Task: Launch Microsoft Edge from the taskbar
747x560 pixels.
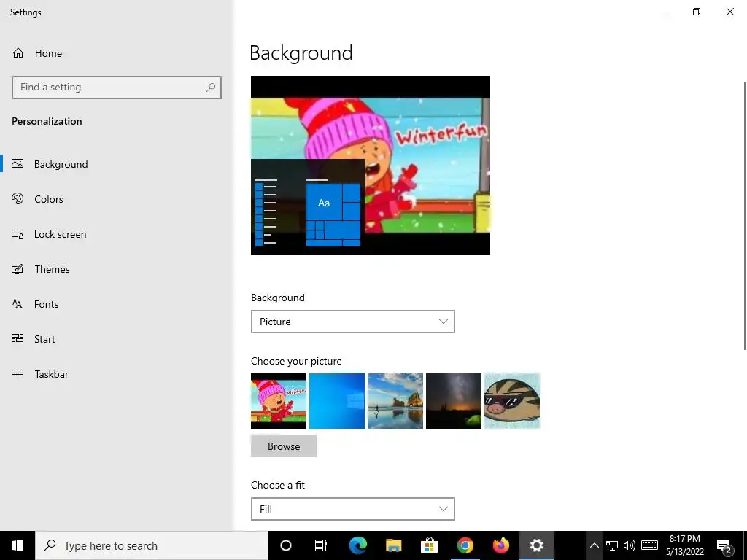Action: click(357, 545)
